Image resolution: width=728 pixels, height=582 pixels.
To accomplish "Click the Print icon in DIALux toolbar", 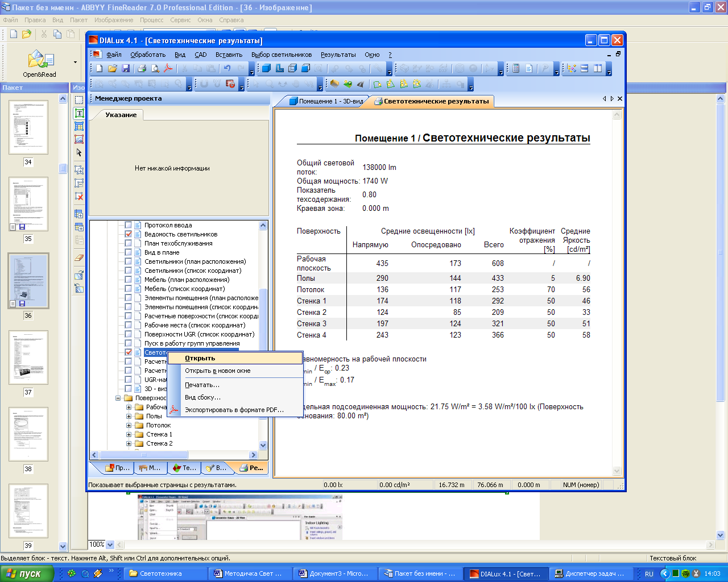I will point(142,69).
